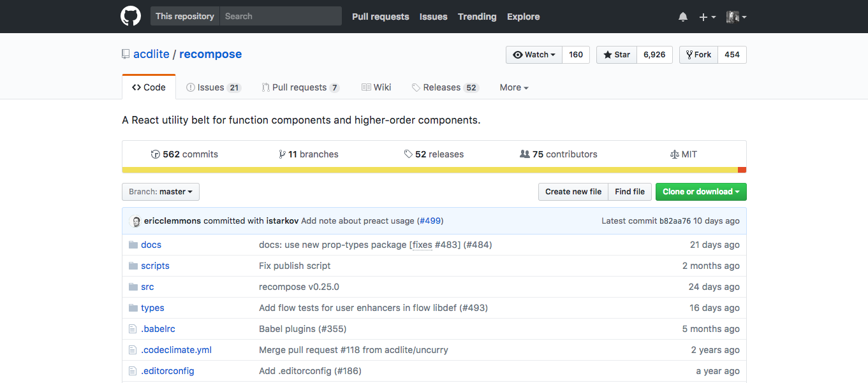Open pull request #499 link

[x=430, y=221]
